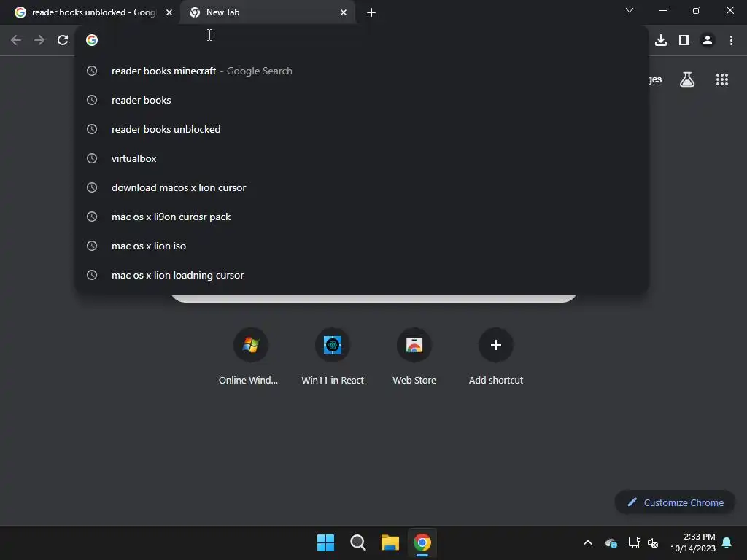Choose suggestion 'reader books'
Image resolution: width=747 pixels, height=560 pixels.
(362, 100)
